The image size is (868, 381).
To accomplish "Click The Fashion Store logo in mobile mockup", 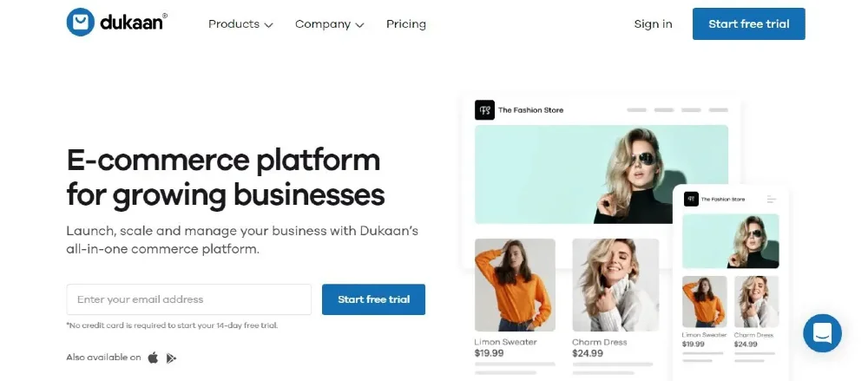I will [x=691, y=199].
